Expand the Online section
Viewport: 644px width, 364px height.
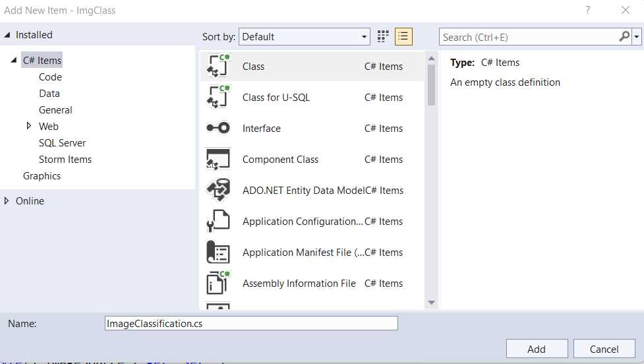coord(6,200)
